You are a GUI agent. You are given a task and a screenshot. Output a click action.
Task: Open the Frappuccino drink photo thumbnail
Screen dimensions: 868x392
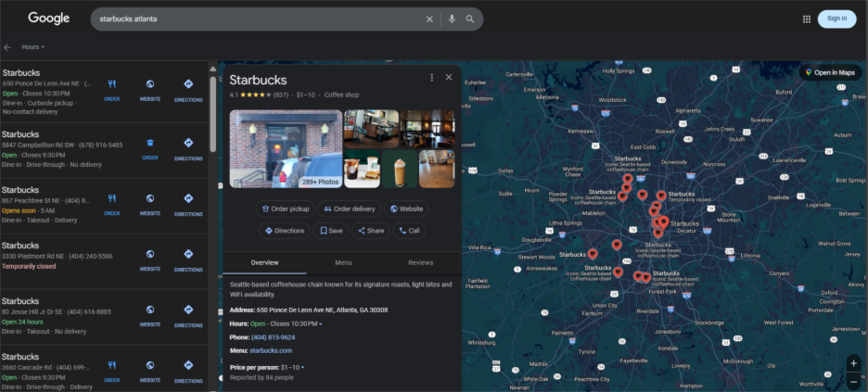tap(400, 170)
